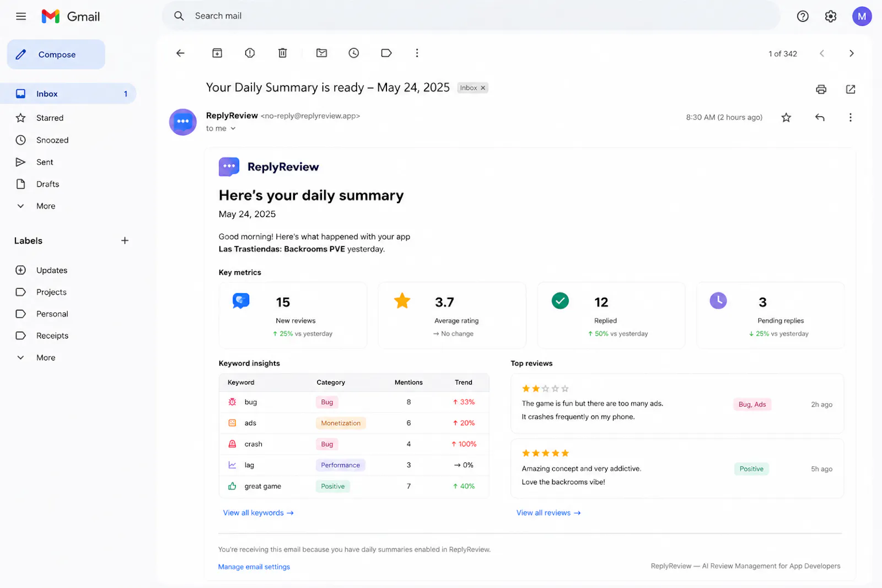Create new label with plus icon
Viewport: 882px width, 588px height.
pos(125,241)
